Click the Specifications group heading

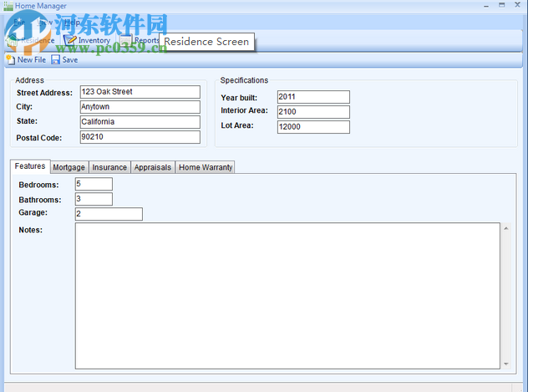(x=244, y=80)
